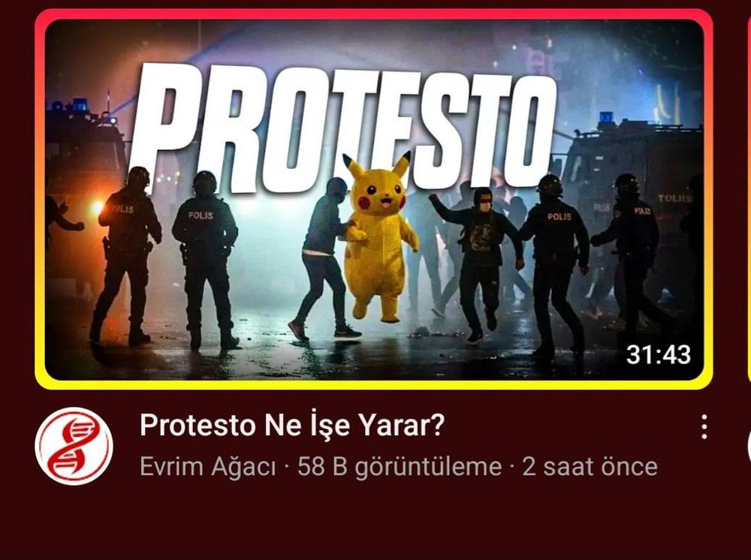This screenshot has width=751, height=560.
Task: Click the 58 B görüntüleme view count
Action: (400, 467)
